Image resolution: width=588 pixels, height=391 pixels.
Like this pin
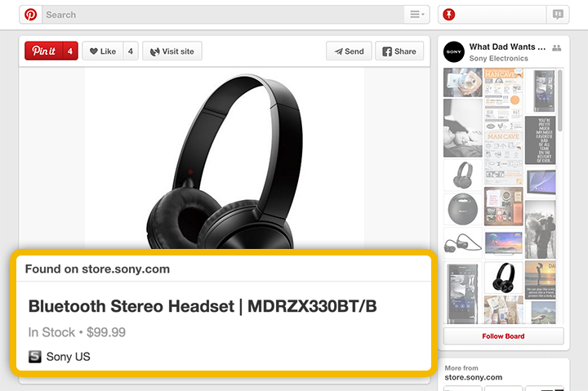point(103,51)
